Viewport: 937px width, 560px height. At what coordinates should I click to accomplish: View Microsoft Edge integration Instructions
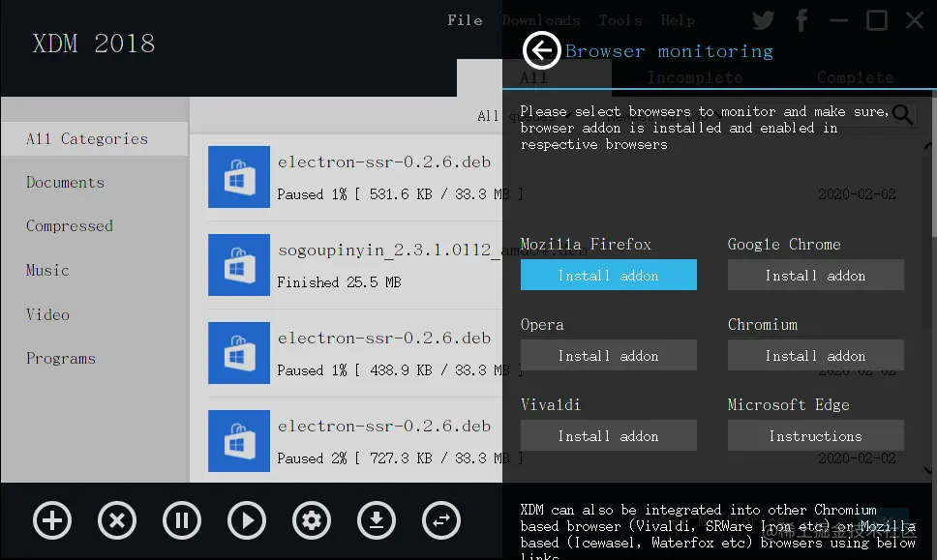815,435
